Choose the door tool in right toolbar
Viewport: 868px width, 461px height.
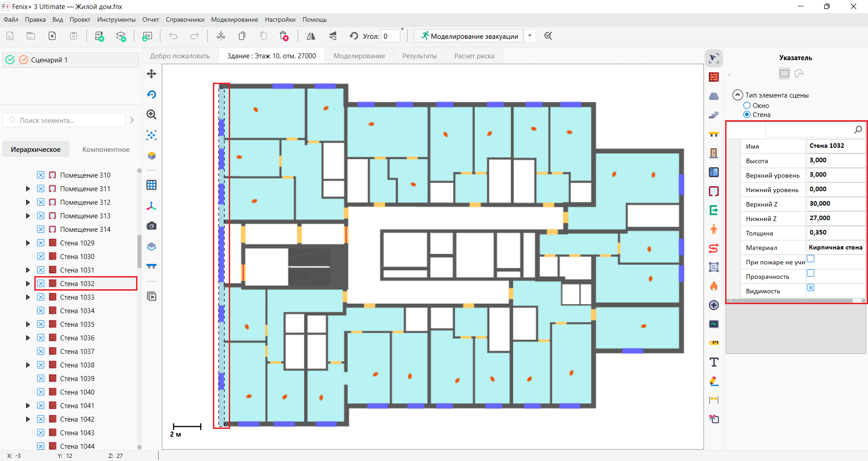pos(714,153)
